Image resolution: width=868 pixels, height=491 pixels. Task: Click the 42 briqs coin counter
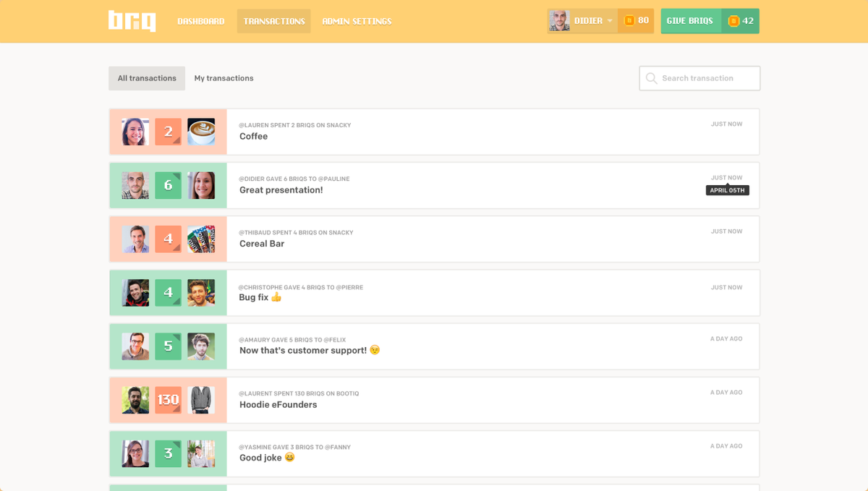[x=740, y=21]
